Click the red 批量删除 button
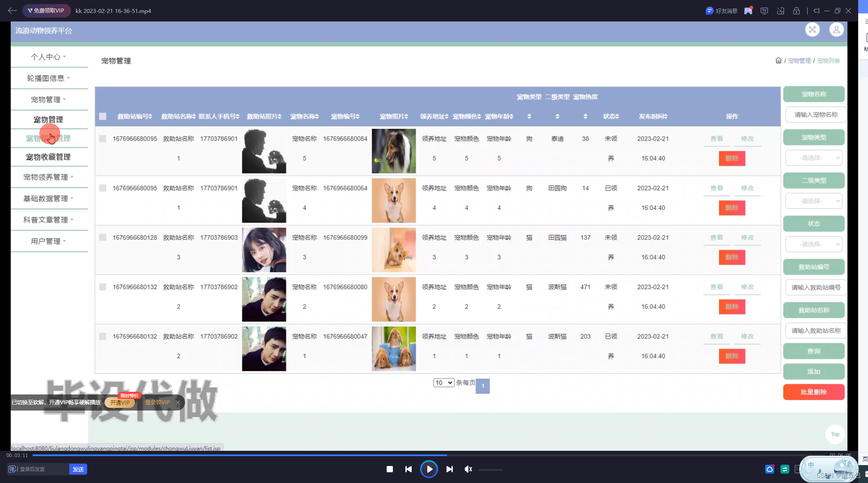 click(x=813, y=392)
